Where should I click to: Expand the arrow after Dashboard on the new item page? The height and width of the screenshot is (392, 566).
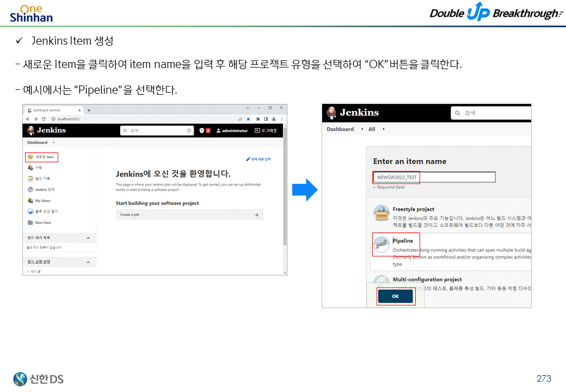pyautogui.click(x=362, y=129)
